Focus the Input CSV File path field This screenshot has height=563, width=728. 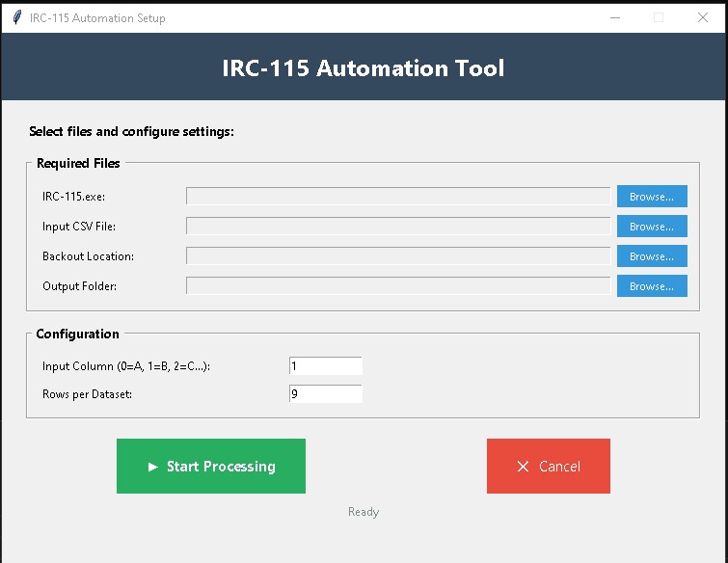pos(397,227)
